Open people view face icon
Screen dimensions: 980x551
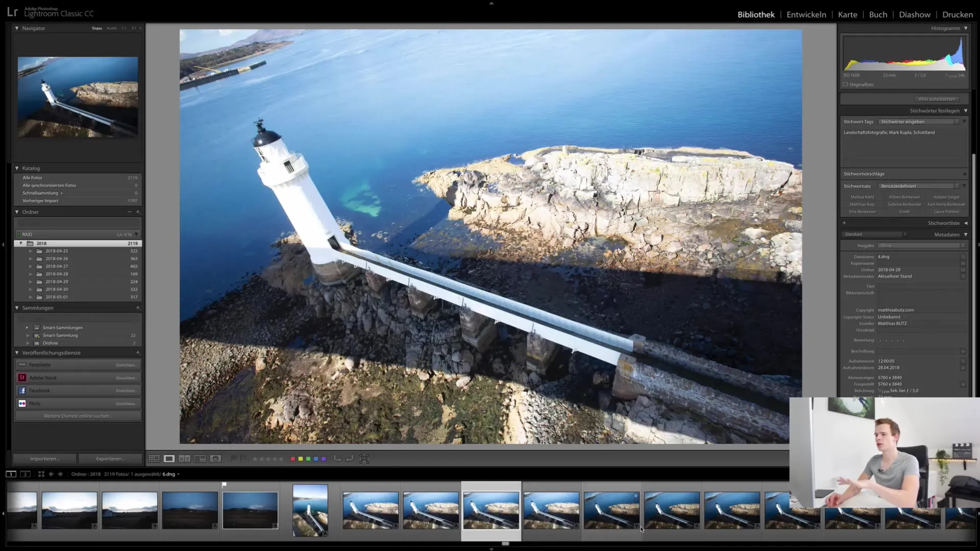pyautogui.click(x=215, y=459)
